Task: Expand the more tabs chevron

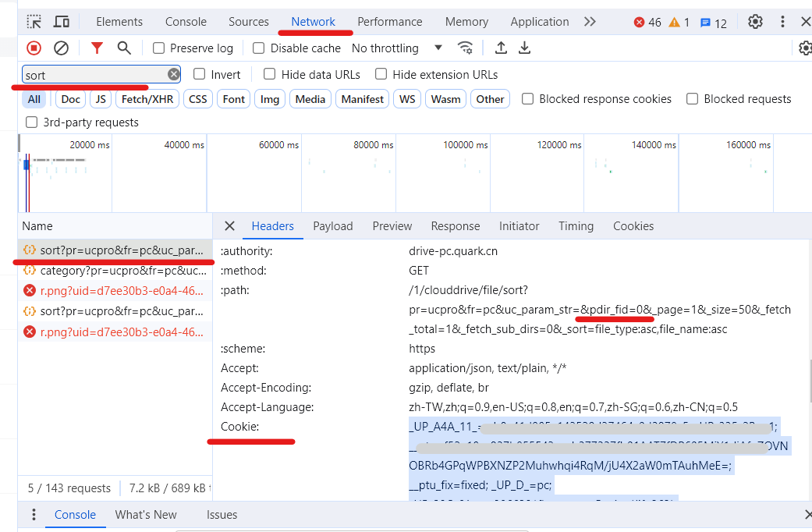Action: [x=590, y=22]
